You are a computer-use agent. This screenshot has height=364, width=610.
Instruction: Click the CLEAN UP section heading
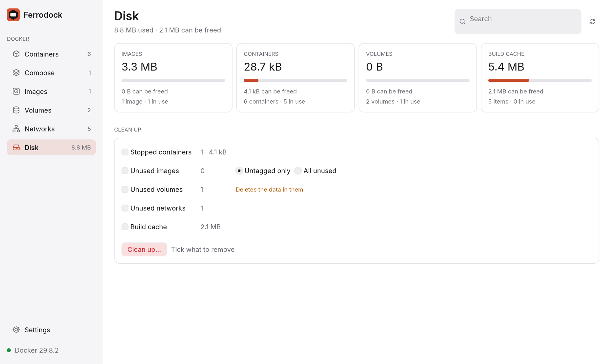(128, 130)
